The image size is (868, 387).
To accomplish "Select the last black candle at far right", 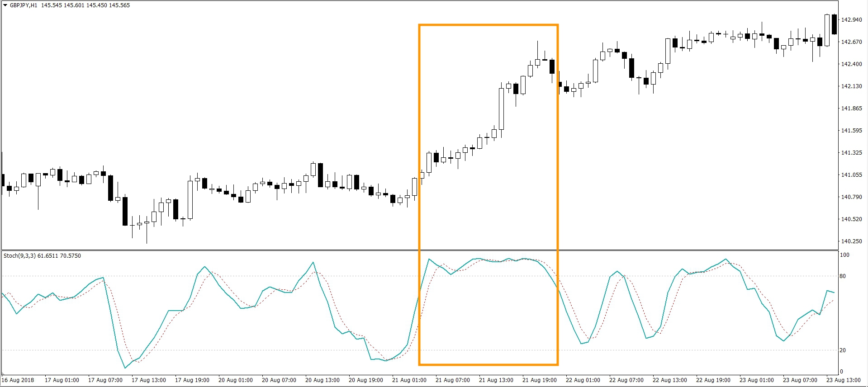I will pyautogui.click(x=834, y=24).
